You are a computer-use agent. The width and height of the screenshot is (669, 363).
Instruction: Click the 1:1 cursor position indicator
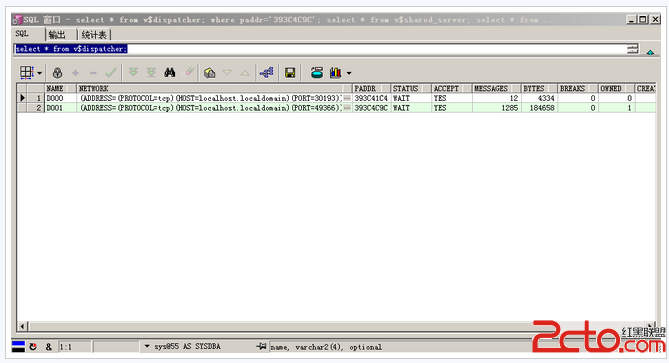[x=74, y=347]
